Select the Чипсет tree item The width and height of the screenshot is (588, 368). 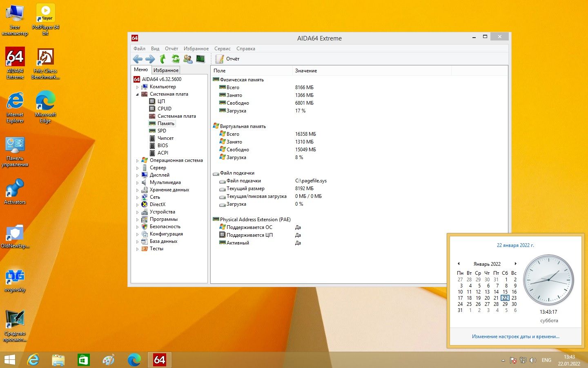click(x=165, y=138)
